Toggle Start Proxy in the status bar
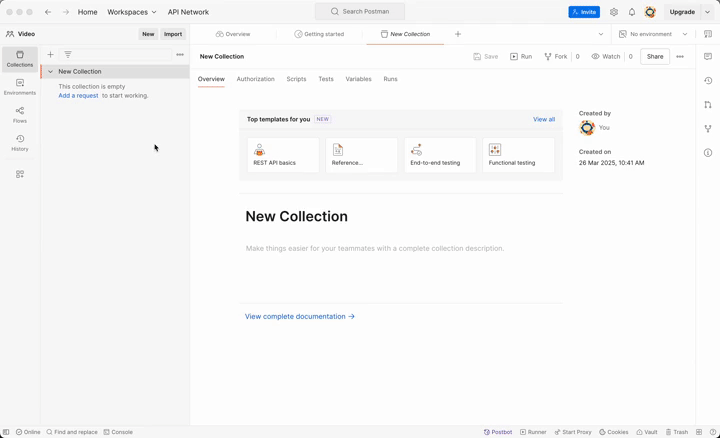This screenshot has height=438, width=720. point(573,432)
